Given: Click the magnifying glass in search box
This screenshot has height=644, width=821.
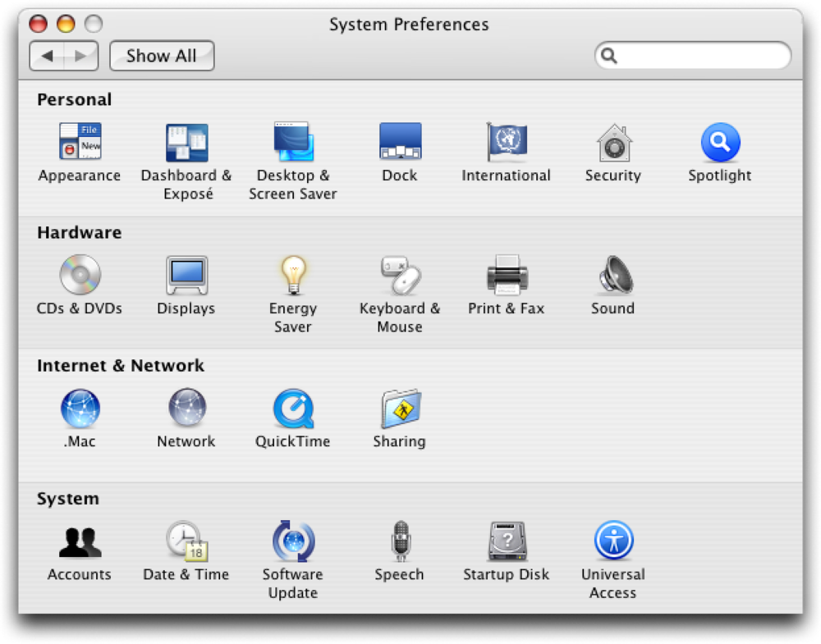Looking at the screenshot, I should (609, 56).
